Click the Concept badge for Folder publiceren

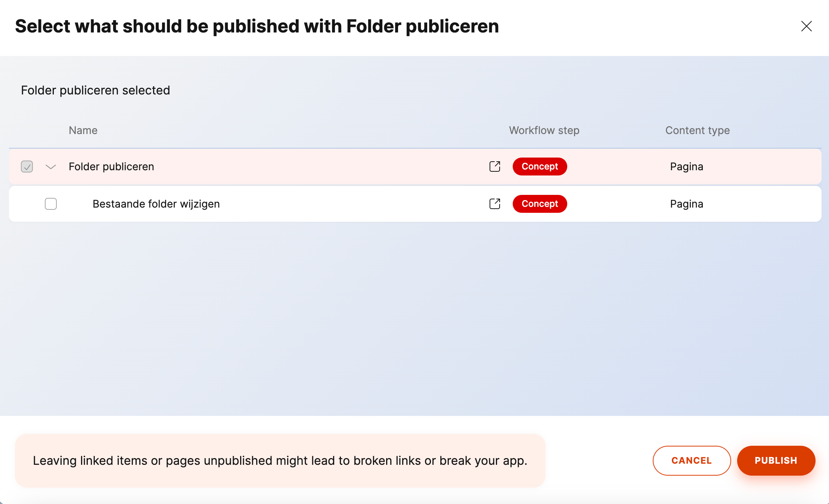pyautogui.click(x=540, y=167)
